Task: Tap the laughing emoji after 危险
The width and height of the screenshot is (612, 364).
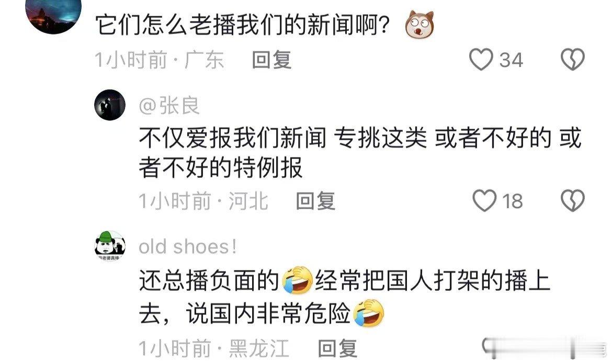Action: (x=368, y=314)
